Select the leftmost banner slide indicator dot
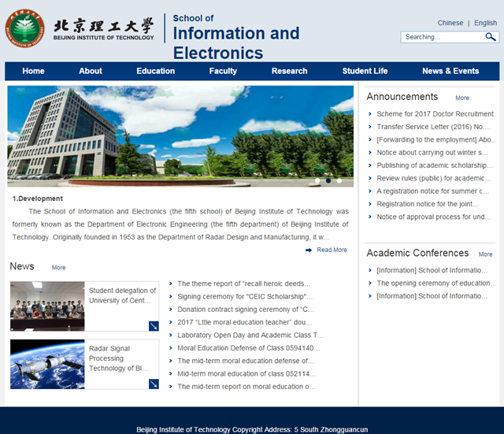This screenshot has height=434, width=504. tap(317, 180)
